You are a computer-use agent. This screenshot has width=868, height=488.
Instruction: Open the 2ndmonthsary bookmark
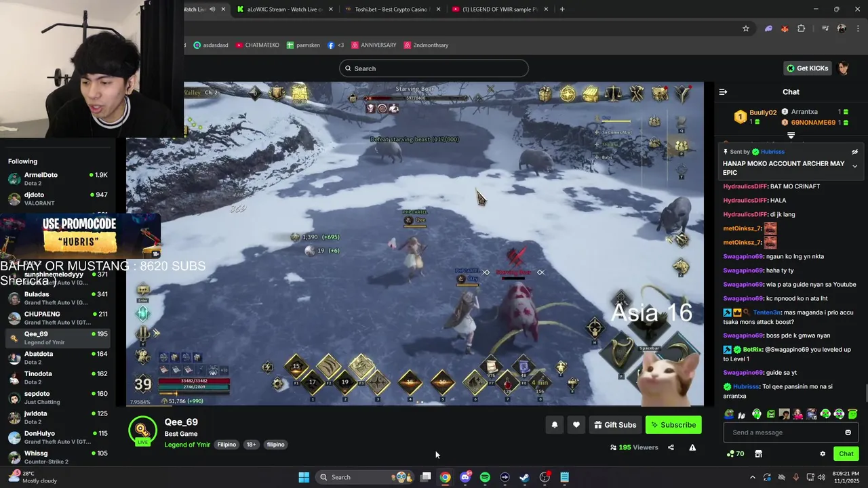tap(426, 45)
